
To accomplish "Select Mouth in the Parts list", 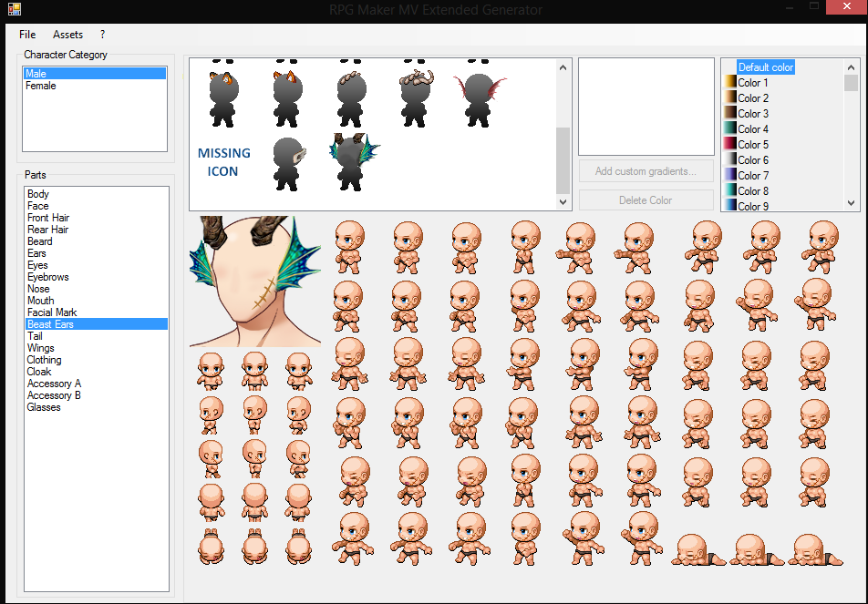I will 97,301.
